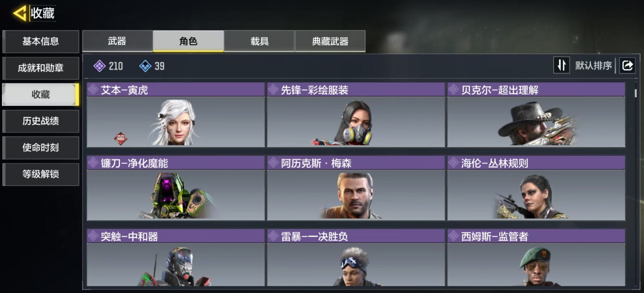Open 成就和勋章 sidebar section
The height and width of the screenshot is (293, 644).
click(x=41, y=68)
